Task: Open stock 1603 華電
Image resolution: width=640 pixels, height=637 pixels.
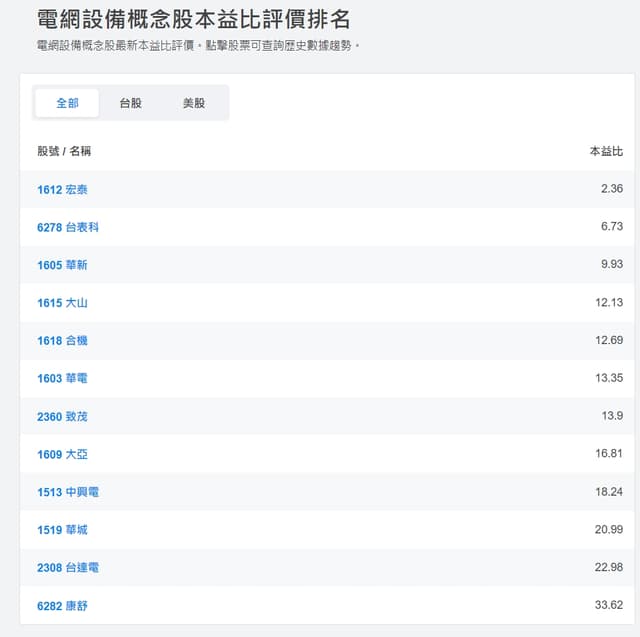Action: 62,378
